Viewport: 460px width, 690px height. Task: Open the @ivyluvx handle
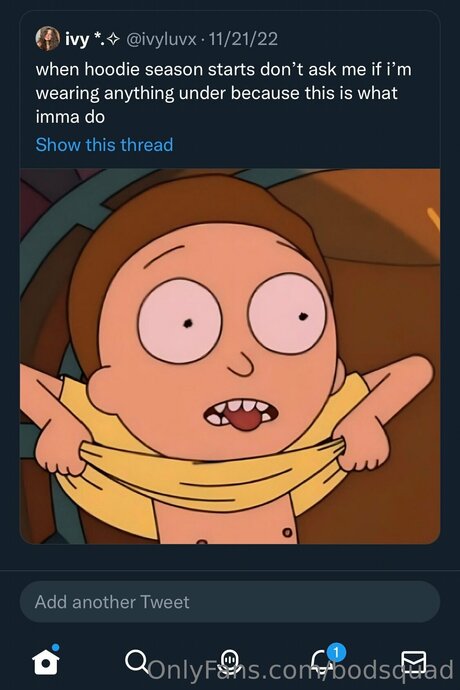pyautogui.click(x=161, y=40)
